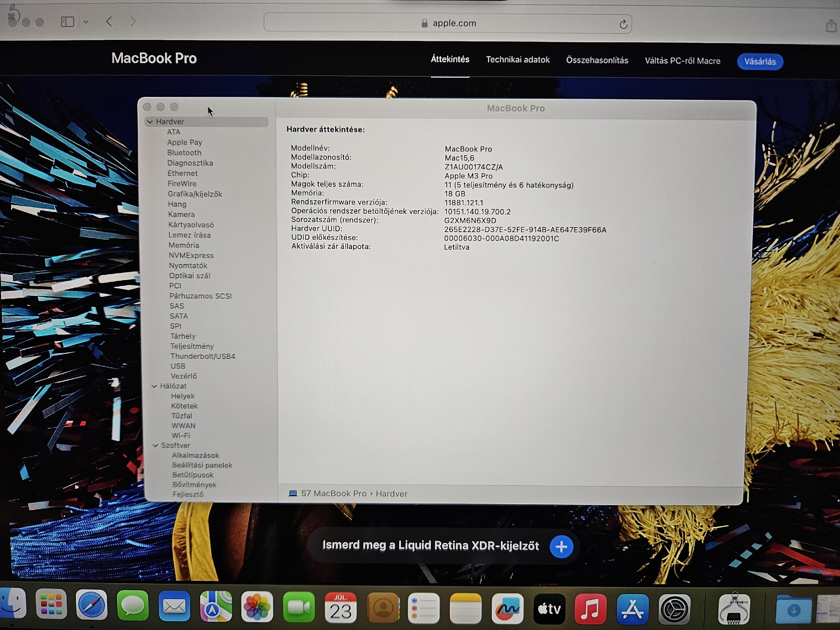Click Hardver in bottom path bar
The height and width of the screenshot is (630, 840).
391,493
